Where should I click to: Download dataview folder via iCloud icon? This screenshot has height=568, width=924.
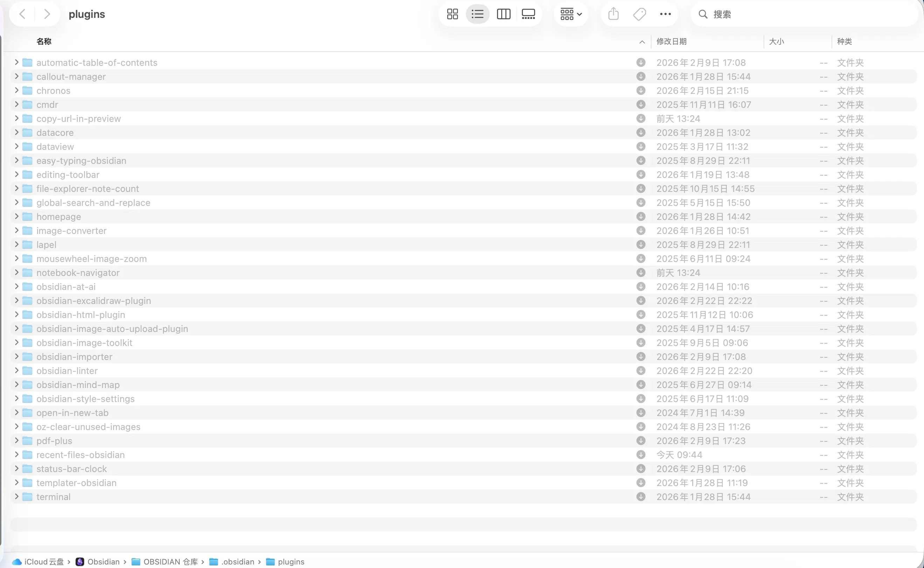tap(641, 146)
